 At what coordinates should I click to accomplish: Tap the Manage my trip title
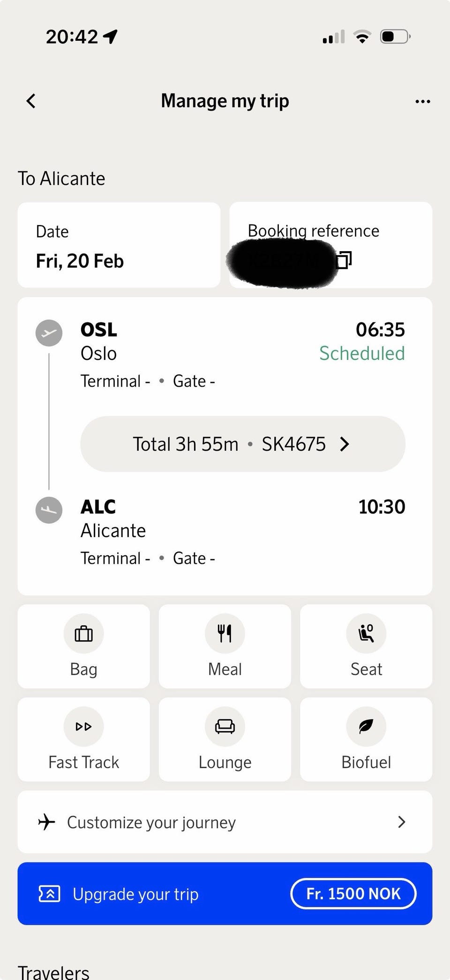coord(225,101)
